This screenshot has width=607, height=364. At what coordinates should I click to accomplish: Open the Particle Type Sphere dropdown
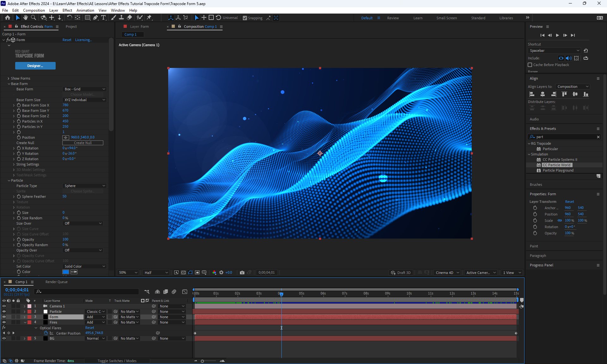coord(84,186)
